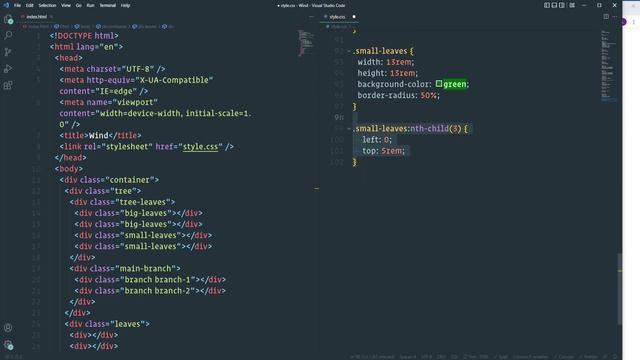Toggle the Secondary Side Bar layout button
The width and height of the screenshot is (640, 360).
562,5
